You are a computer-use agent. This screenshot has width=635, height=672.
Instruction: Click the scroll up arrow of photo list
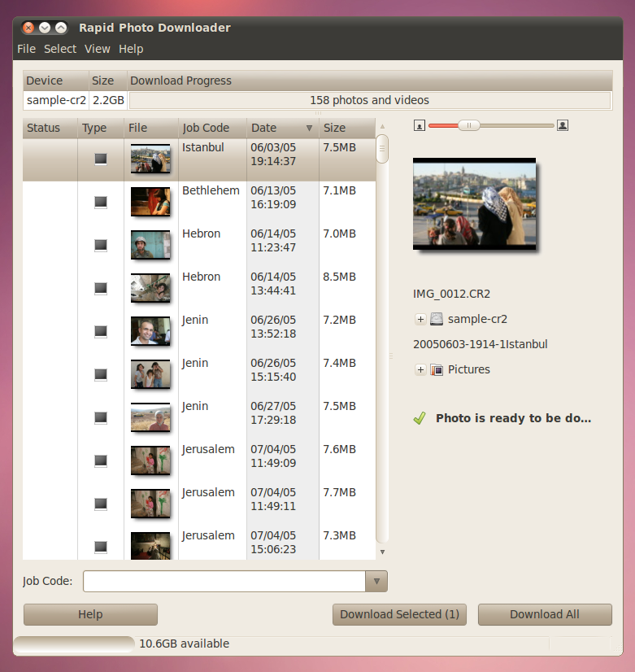pos(382,126)
